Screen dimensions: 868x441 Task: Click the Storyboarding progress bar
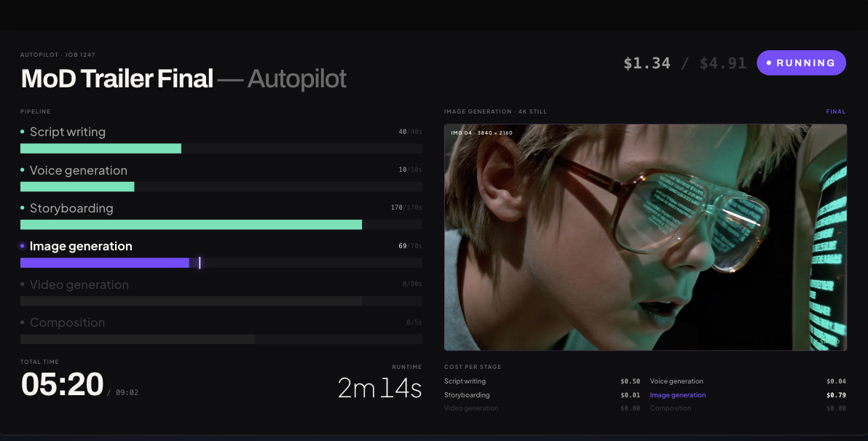221,225
